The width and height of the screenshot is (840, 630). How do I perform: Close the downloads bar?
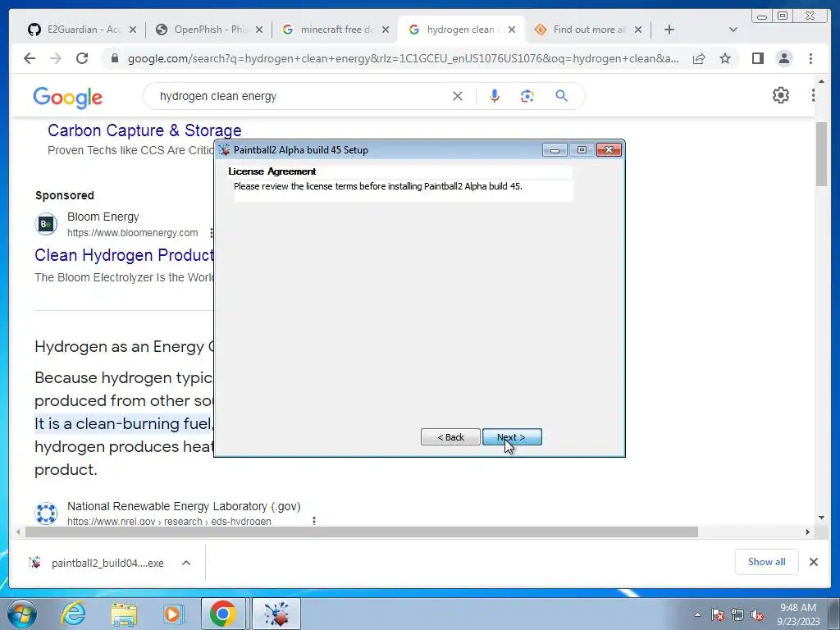coord(814,562)
